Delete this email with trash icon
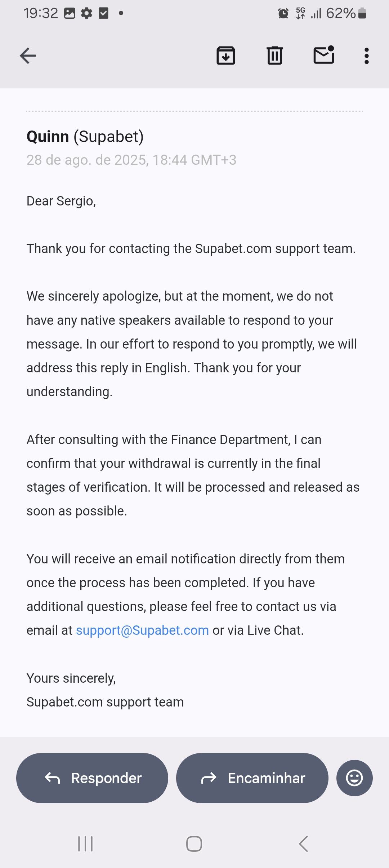The image size is (389, 868). tap(275, 56)
